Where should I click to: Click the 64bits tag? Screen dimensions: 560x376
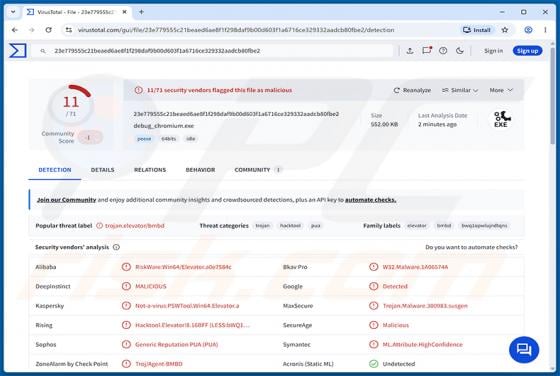(x=169, y=139)
